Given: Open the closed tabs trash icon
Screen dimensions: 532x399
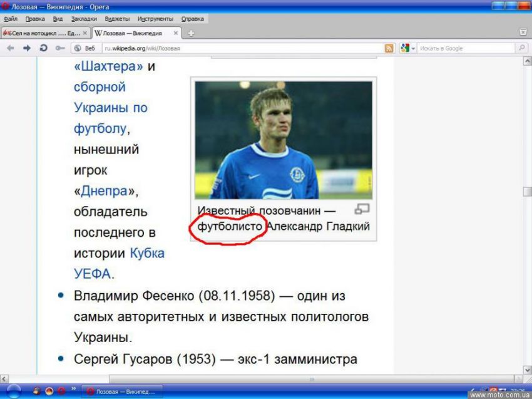Looking at the screenshot, I should point(523,33).
